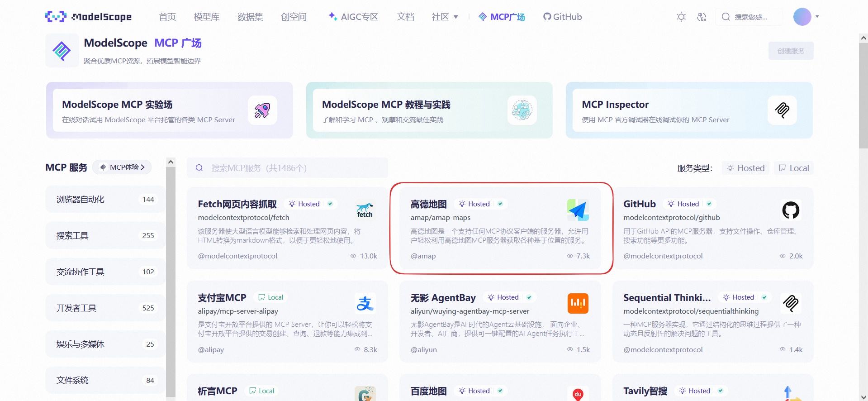Open the ModelScope MCP 实验场 card
Viewport: 868px width, 401px height.
170,110
